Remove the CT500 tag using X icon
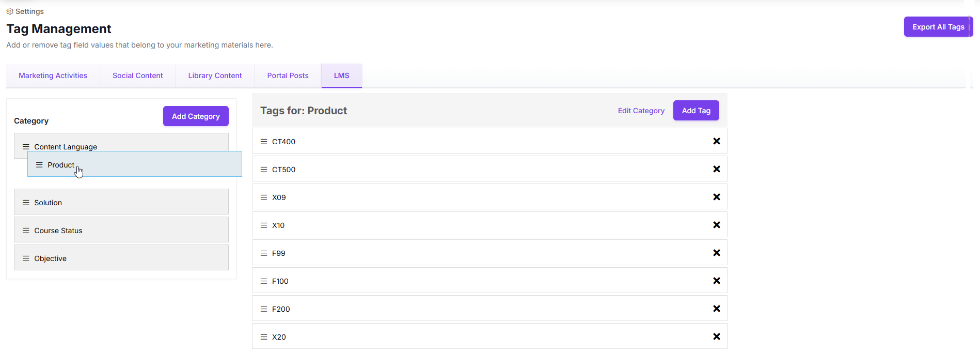 (x=716, y=169)
